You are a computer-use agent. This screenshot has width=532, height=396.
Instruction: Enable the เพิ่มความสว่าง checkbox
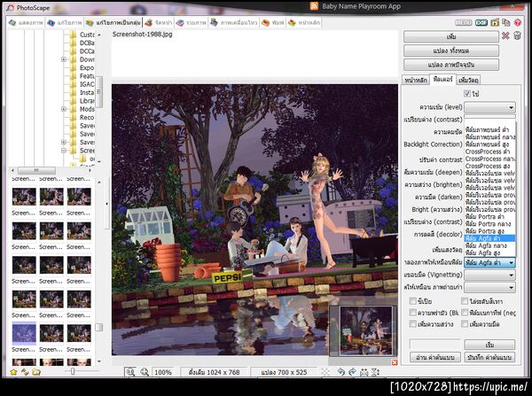(x=413, y=323)
